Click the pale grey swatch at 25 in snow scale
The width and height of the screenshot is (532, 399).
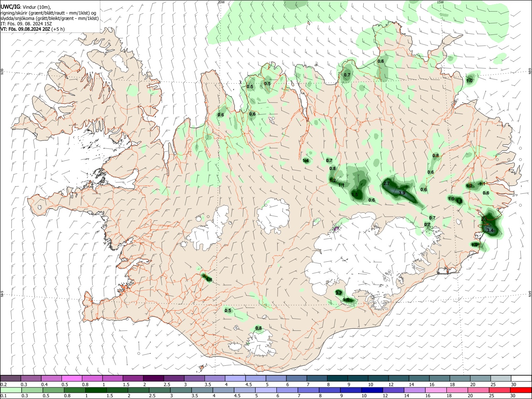pyautogui.click(x=501, y=378)
